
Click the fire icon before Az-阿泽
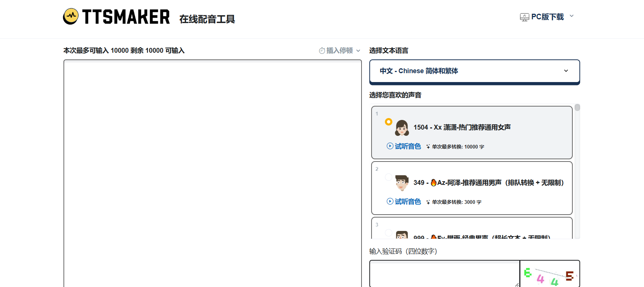click(434, 182)
